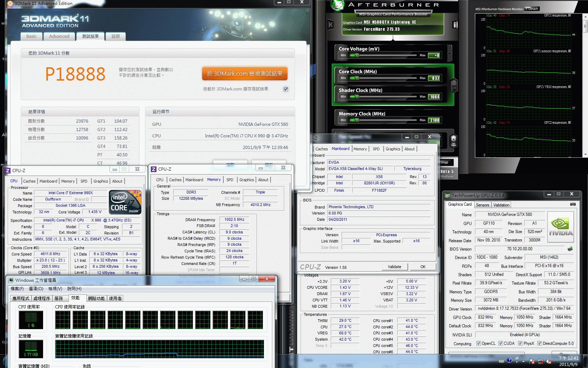
Task: Toggle auto-save results to 3DMark.com checkbox
Action: [x=286, y=89]
